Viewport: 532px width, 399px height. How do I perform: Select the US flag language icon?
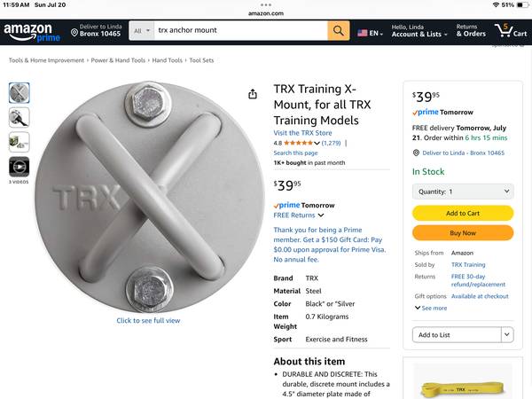pos(363,33)
